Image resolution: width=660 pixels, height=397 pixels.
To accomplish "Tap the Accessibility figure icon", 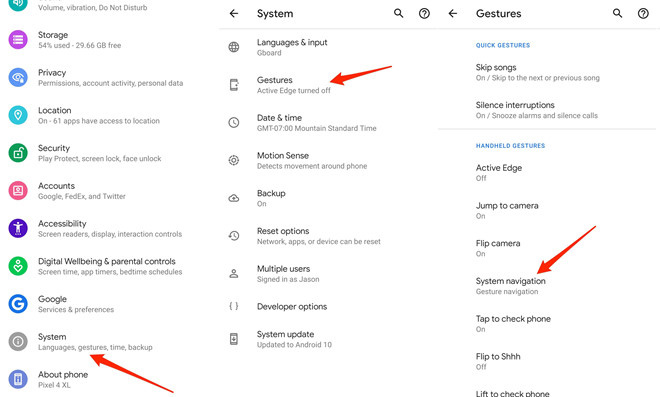I will click(x=18, y=228).
